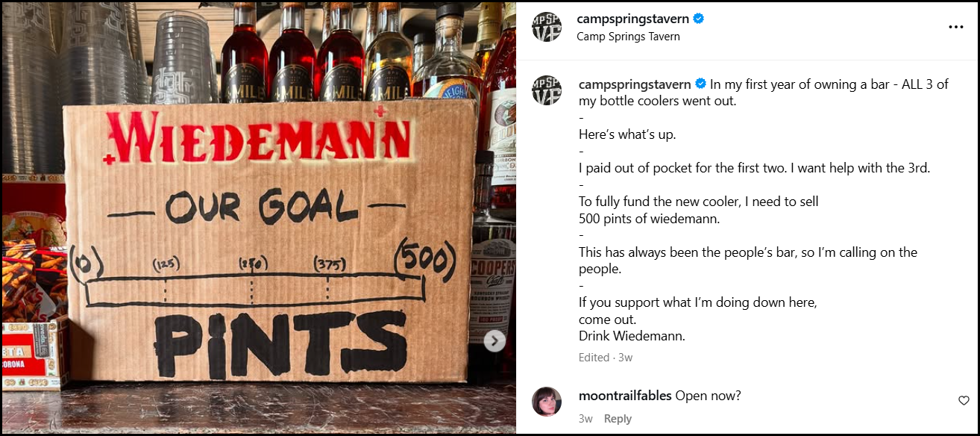
Task: Advance to next photo with carousel arrow
Action: [494, 341]
